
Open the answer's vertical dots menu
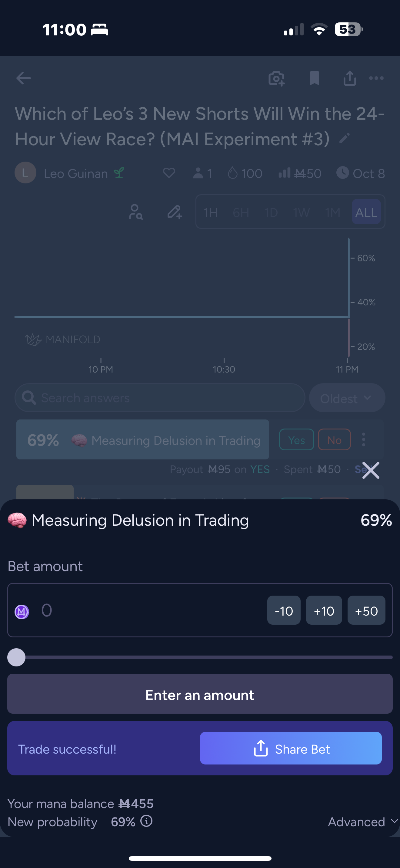(364, 439)
